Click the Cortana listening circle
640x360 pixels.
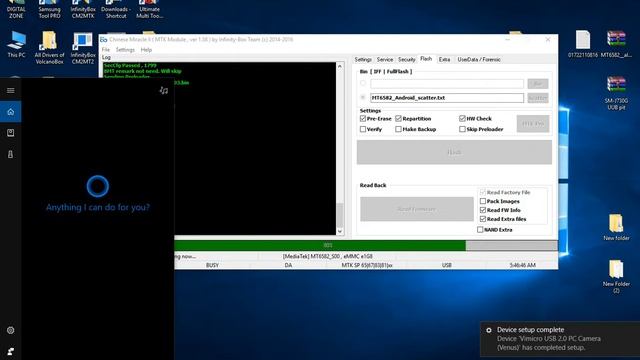(98, 186)
